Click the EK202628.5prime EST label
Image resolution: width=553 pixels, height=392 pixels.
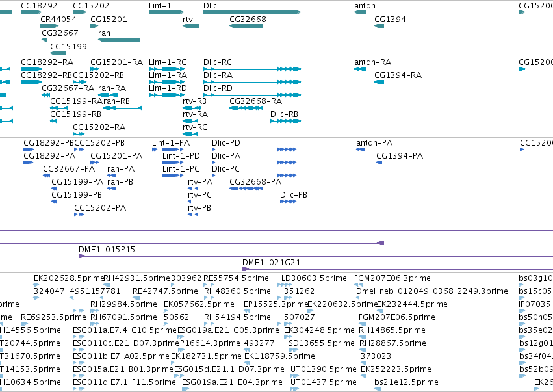(69, 278)
